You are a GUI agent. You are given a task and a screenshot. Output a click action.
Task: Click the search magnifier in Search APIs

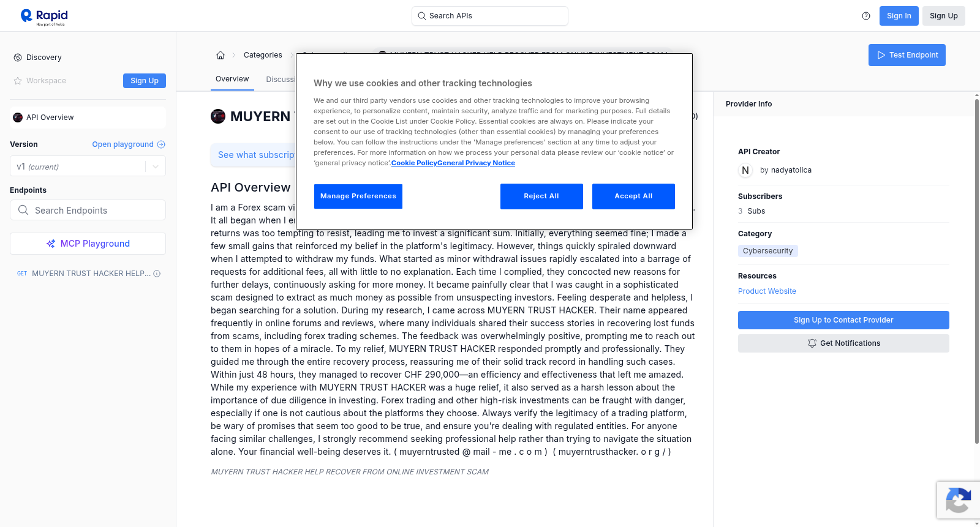[x=422, y=16]
